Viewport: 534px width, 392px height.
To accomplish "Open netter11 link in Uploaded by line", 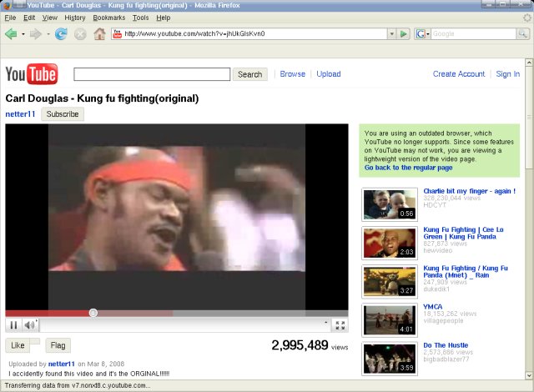I will [x=61, y=364].
